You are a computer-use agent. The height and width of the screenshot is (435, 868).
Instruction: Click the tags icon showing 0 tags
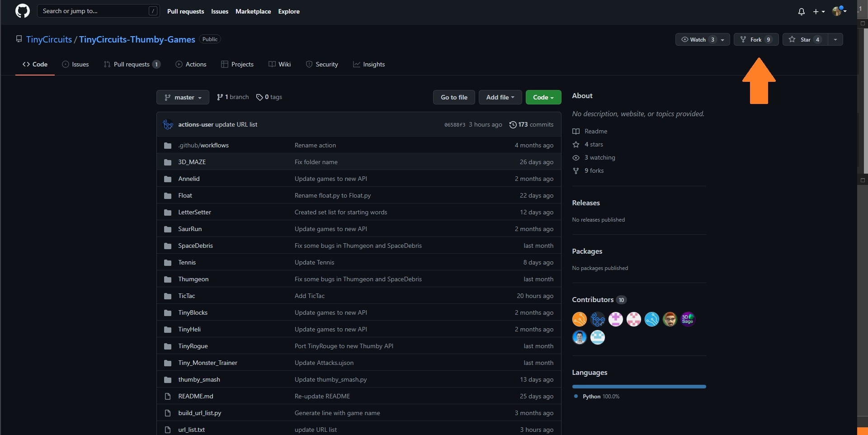pos(259,97)
